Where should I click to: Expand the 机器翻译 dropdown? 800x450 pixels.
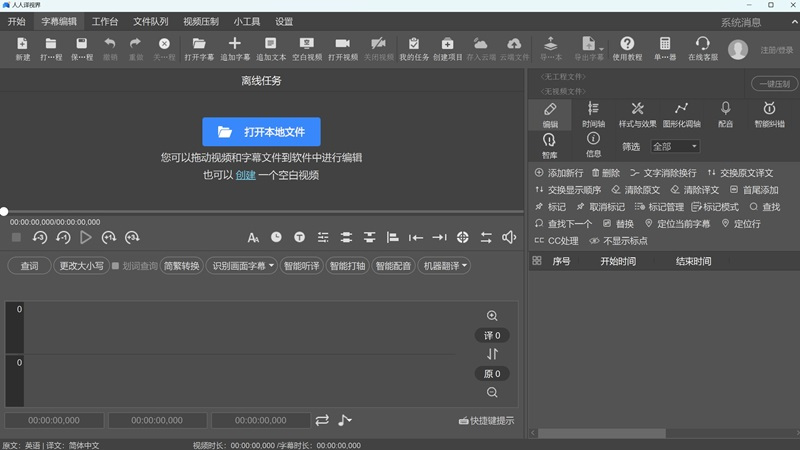tap(445, 266)
